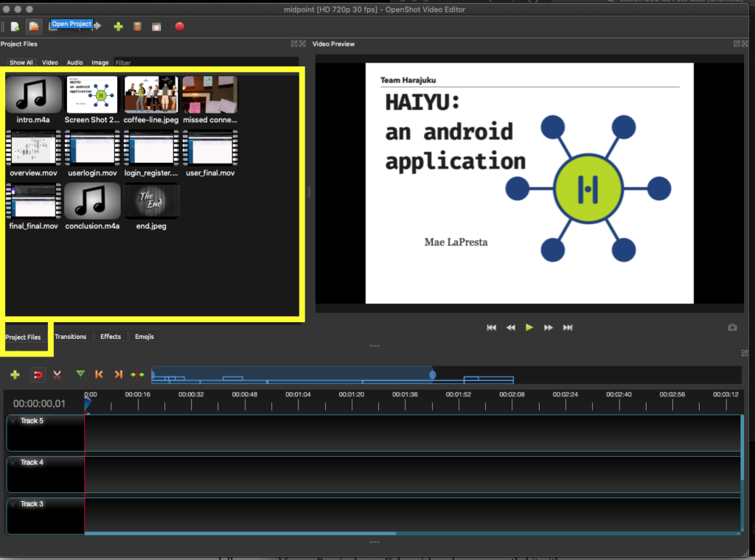This screenshot has height=560, width=755.
Task: Select the overview.mov clip
Action: point(33,153)
